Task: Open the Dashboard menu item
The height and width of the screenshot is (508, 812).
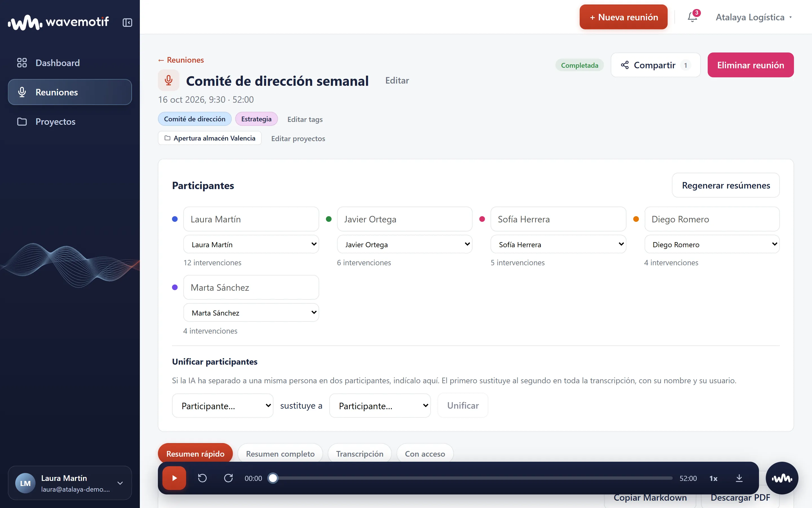Action: pos(70,63)
